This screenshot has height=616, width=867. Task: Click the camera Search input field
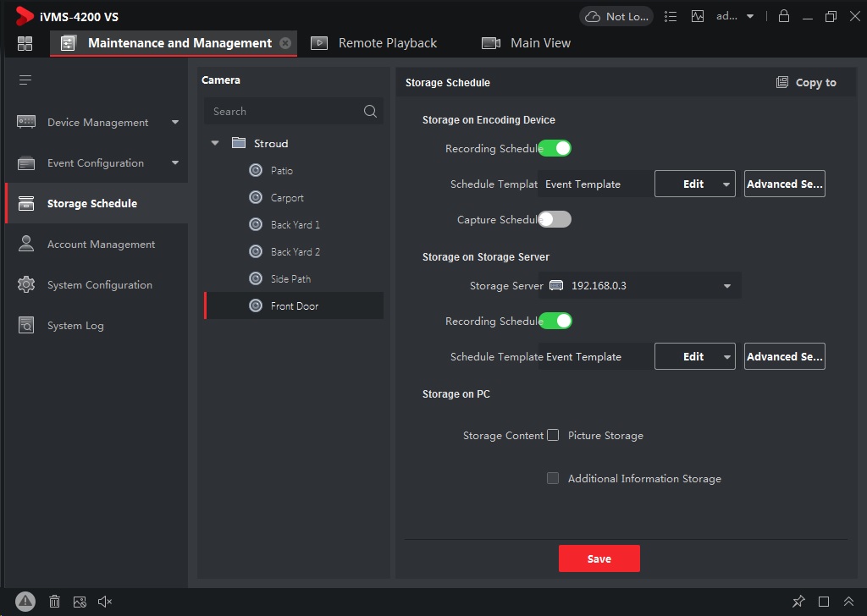pos(284,111)
